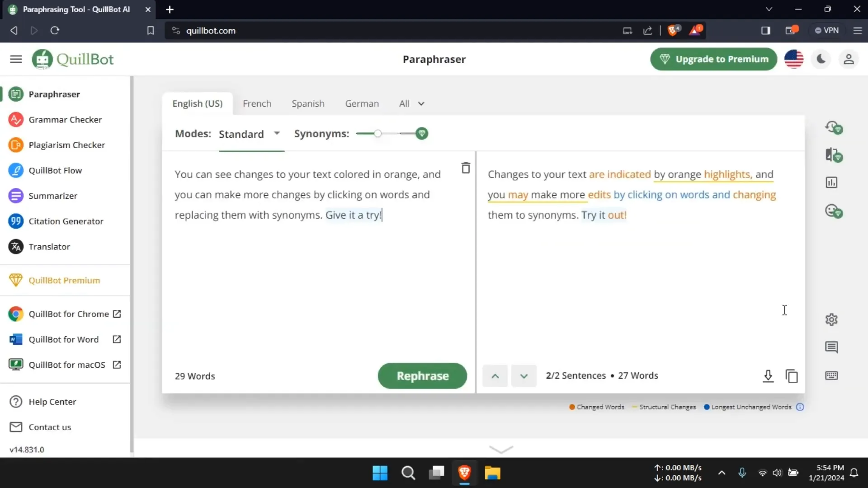This screenshot has width=868, height=488.
Task: Open Windows Start menu
Action: click(x=380, y=473)
